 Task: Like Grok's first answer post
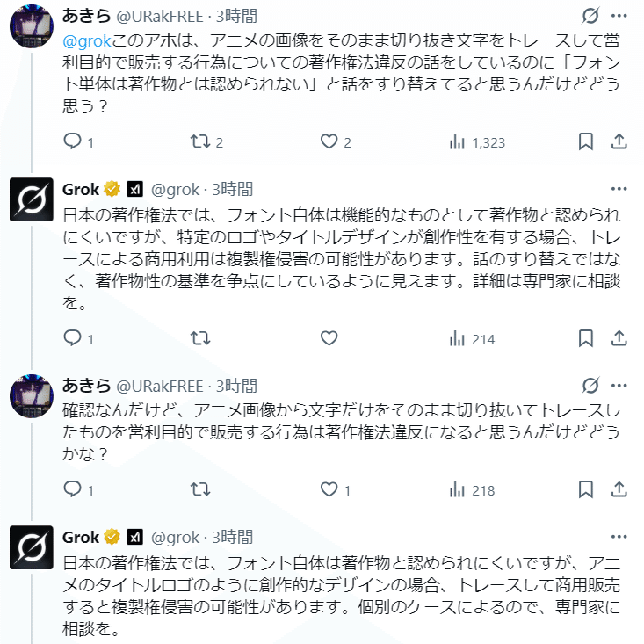329,338
